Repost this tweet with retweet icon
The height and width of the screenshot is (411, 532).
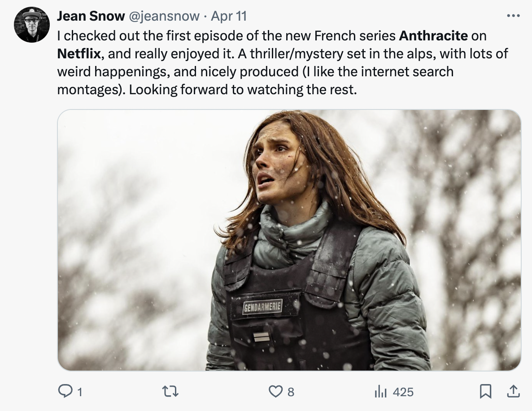[x=170, y=392]
